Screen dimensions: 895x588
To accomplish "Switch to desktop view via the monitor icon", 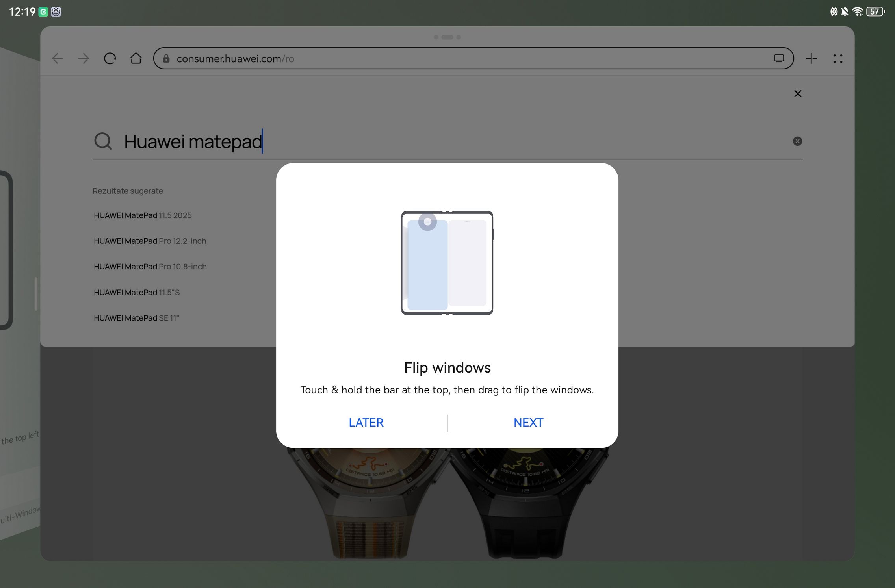I will tap(779, 59).
